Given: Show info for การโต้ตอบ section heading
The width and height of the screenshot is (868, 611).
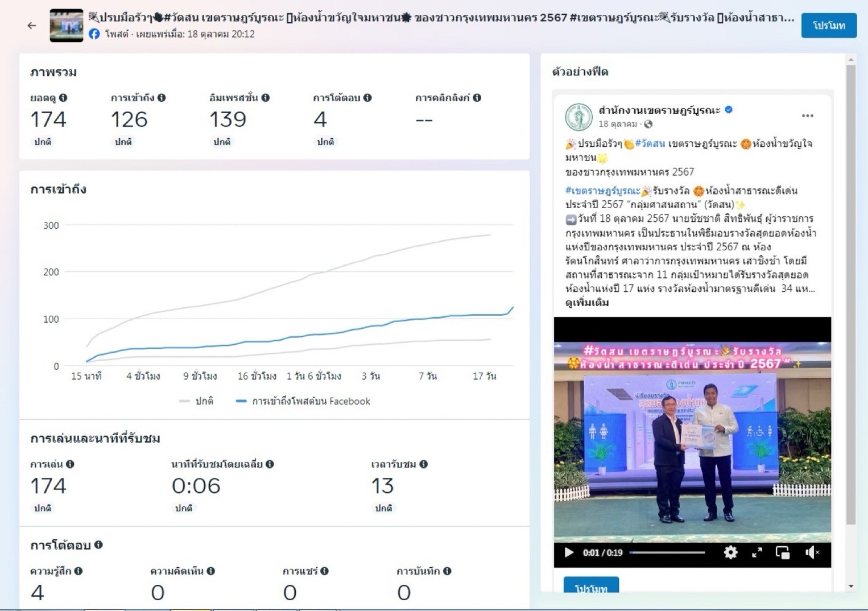Looking at the screenshot, I should coord(98,545).
